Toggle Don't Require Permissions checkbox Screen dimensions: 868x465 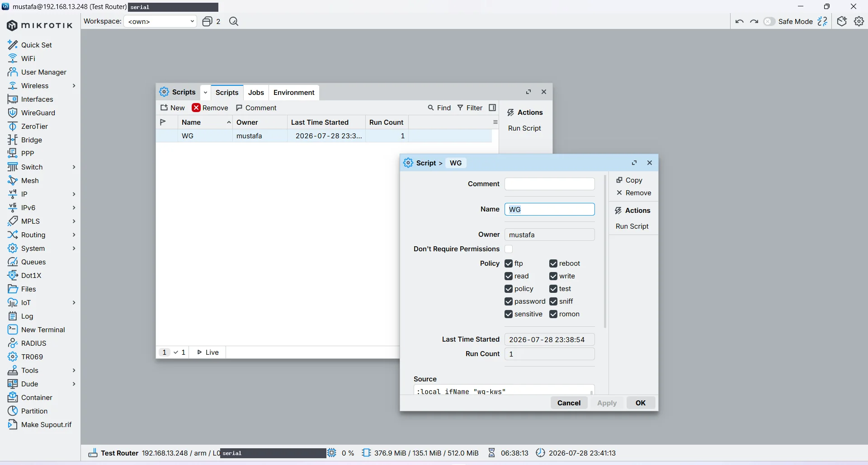[x=509, y=249]
